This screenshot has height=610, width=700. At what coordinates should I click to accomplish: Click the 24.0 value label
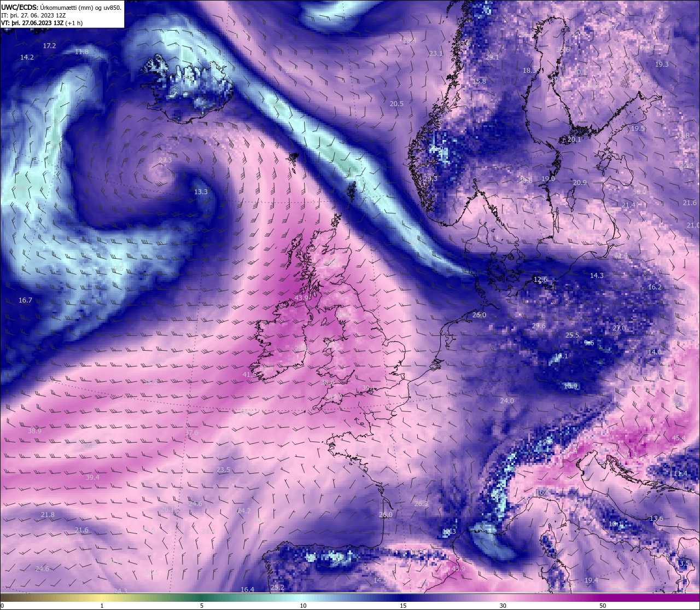click(x=507, y=401)
